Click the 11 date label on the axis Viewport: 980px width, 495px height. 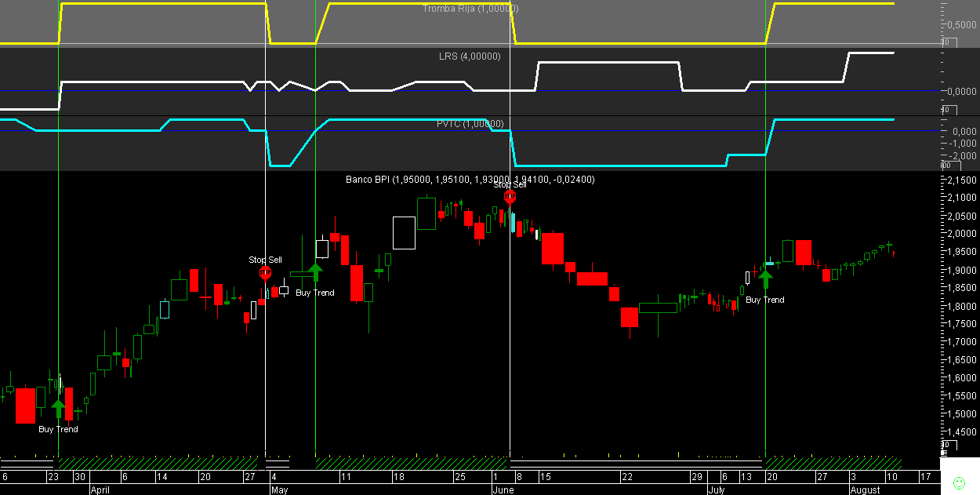(346, 477)
